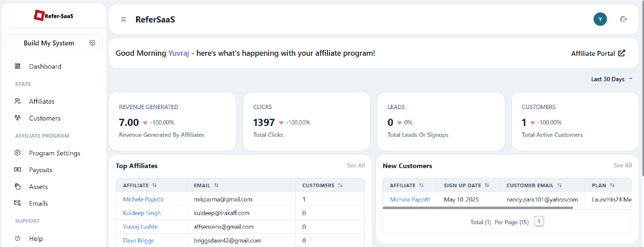
Task: Toggle the hamburger menu icon
Action: [x=124, y=19]
